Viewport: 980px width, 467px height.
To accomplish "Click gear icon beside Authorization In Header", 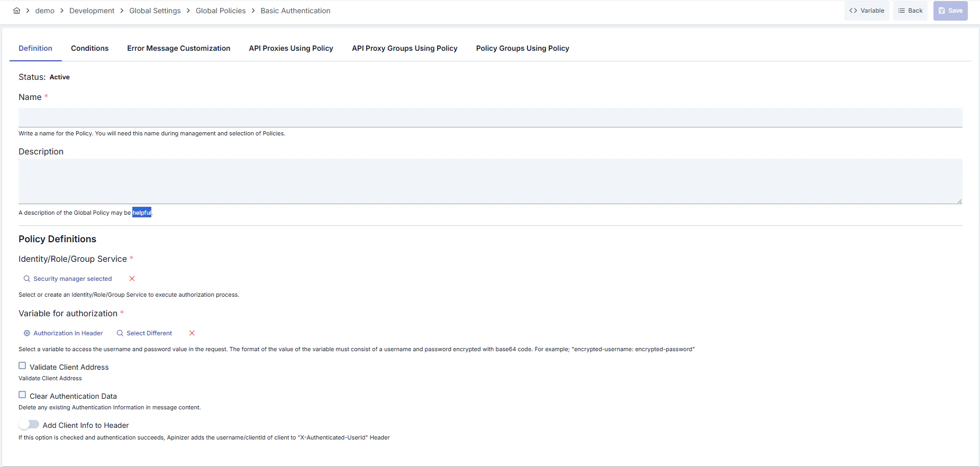I will click(x=27, y=333).
